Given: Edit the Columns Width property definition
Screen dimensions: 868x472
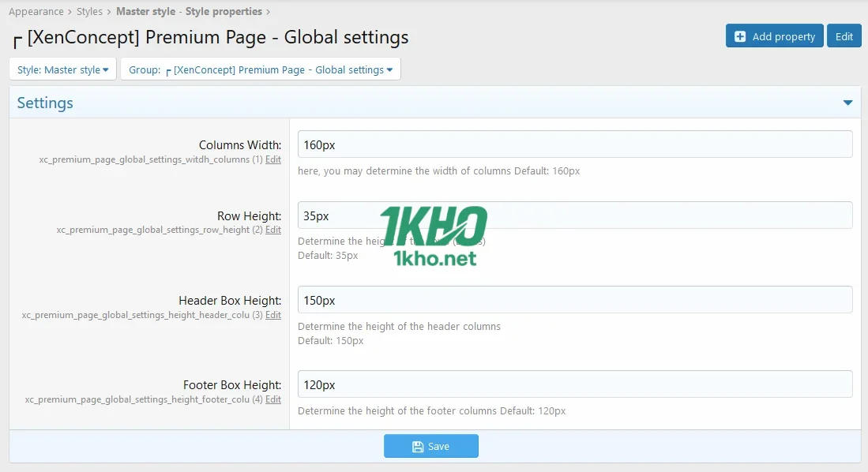Looking at the screenshot, I should click(273, 159).
